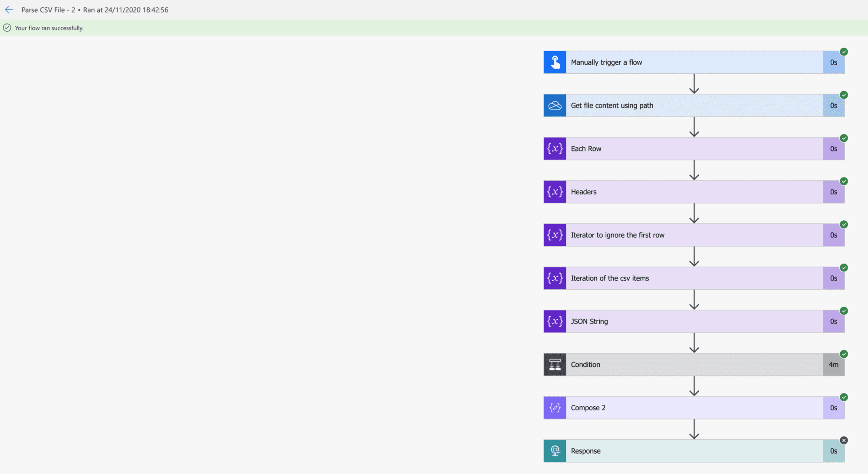Click the variable icon beside Headers

click(x=555, y=192)
